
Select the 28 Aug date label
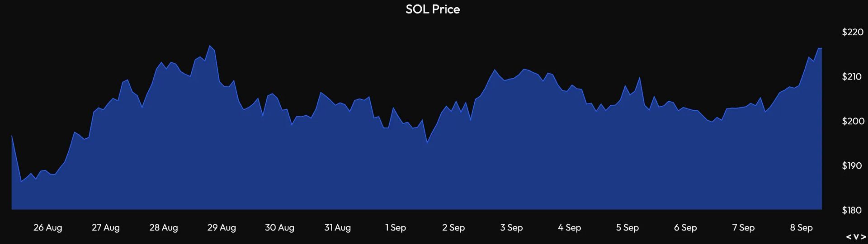click(x=164, y=228)
